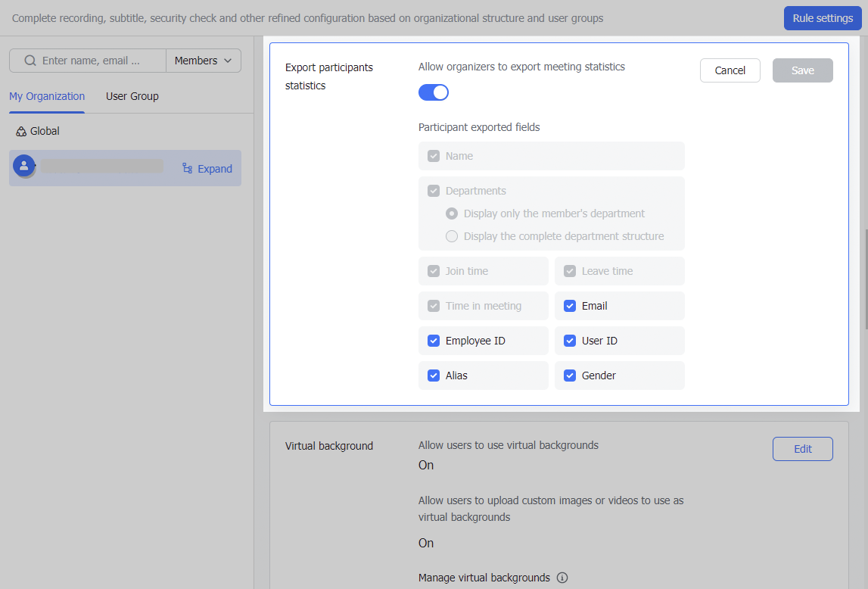
Task: Click the Rule settings button
Action: [x=823, y=18]
